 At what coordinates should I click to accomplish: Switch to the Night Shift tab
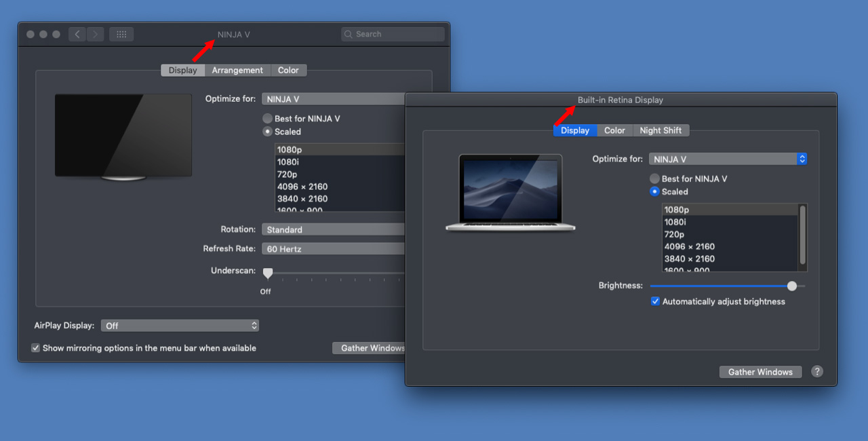click(x=661, y=130)
